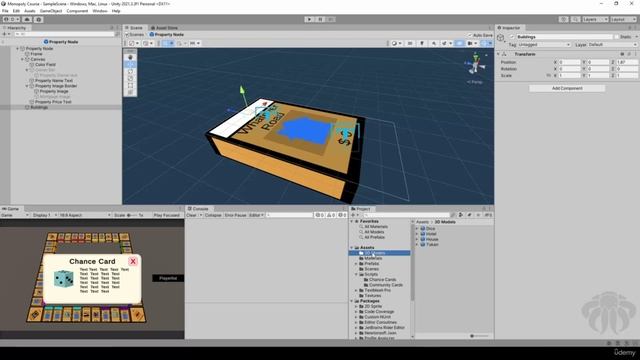The height and width of the screenshot is (360, 640).
Task: Click the Buildings name field in Inspector
Action: (564, 37)
